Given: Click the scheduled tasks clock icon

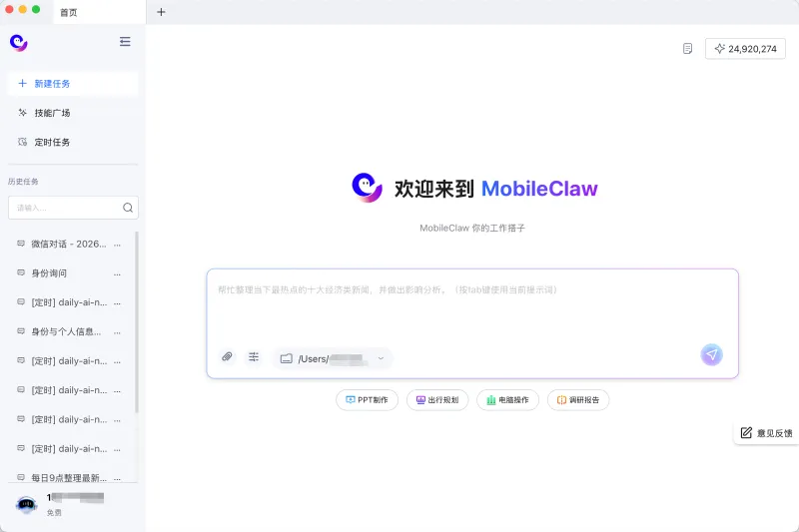Looking at the screenshot, I should coord(22,142).
